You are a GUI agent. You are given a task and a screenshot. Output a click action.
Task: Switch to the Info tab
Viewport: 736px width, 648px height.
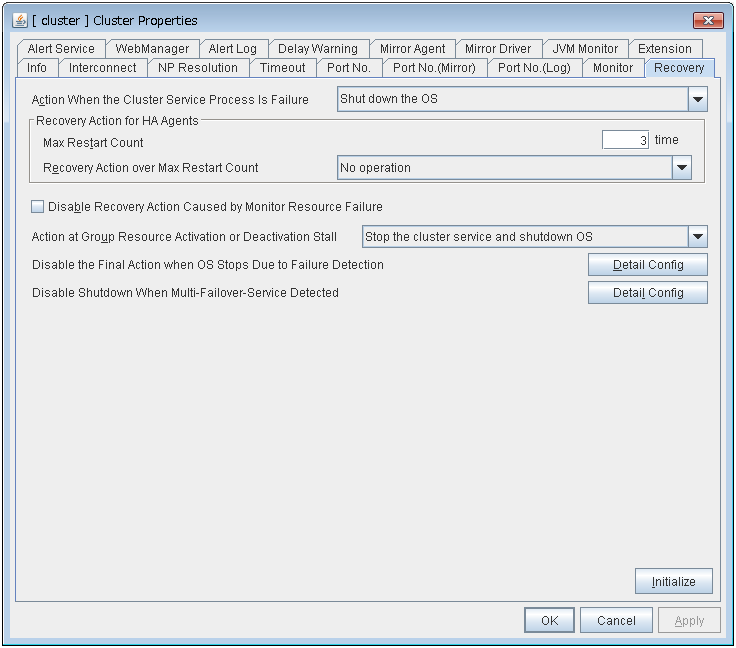(37, 68)
